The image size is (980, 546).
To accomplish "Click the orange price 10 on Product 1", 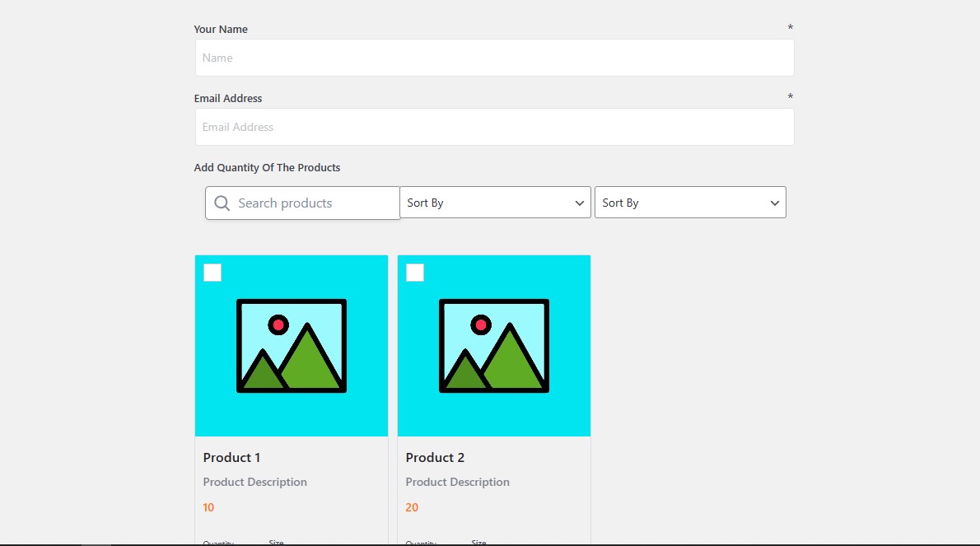I will tap(208, 507).
